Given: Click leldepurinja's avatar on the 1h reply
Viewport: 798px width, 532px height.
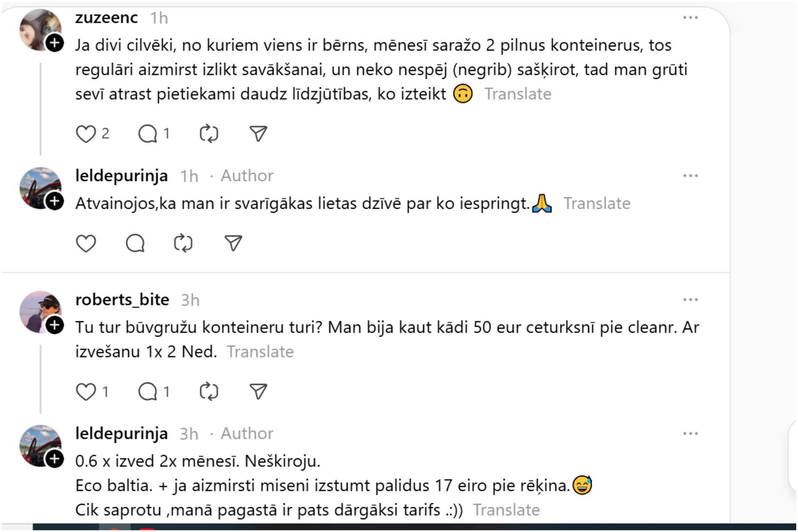Looking at the screenshot, I should click(x=39, y=186).
